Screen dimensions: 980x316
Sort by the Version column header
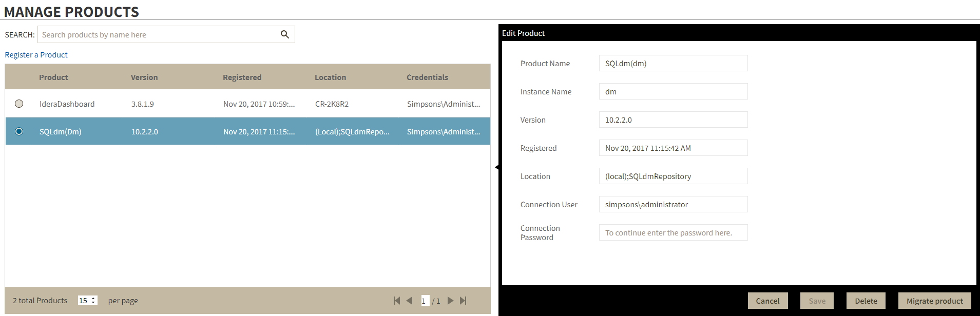pos(144,77)
